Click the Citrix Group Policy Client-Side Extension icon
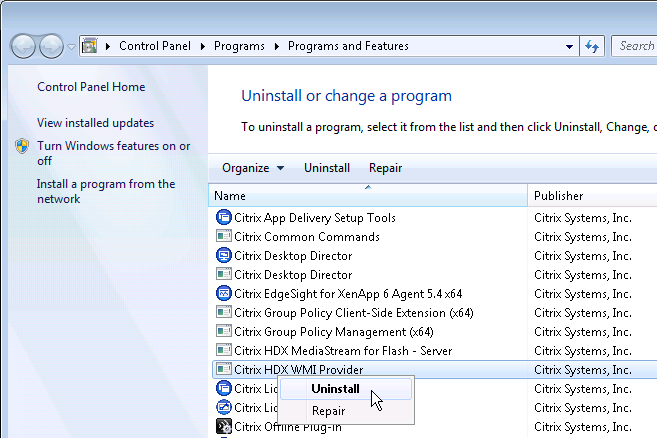This screenshot has height=438, width=657. click(x=224, y=312)
